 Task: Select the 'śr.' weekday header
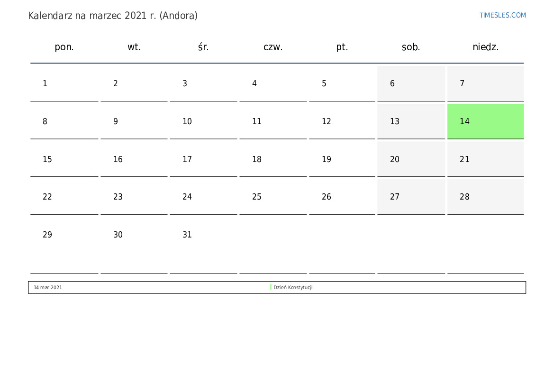pyautogui.click(x=203, y=47)
